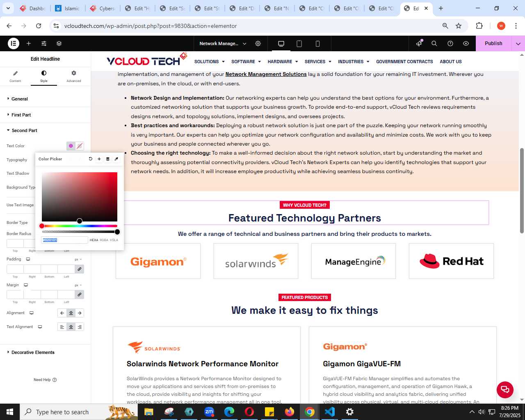Toggle linked values for Margin
525x420 pixels.
80,294
